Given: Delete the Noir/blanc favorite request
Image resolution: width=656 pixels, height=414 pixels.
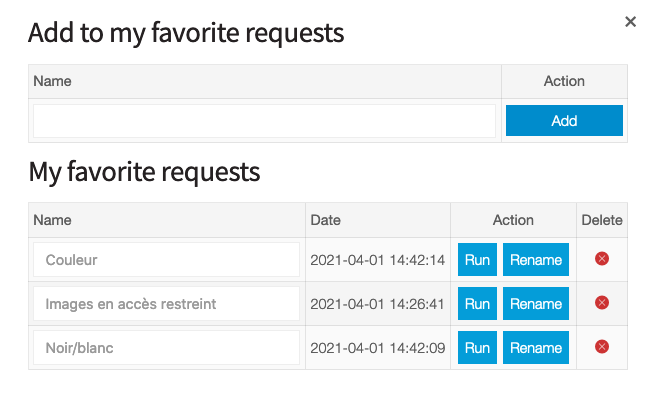Looking at the screenshot, I should point(602,347).
